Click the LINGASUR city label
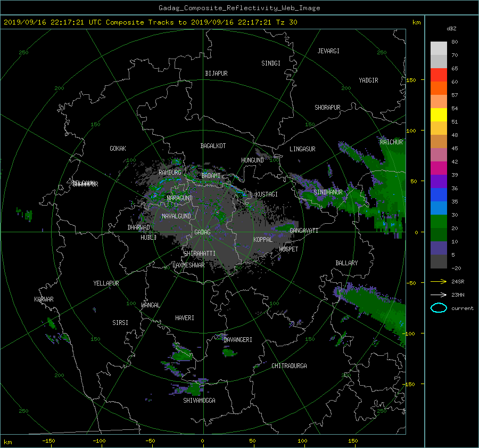479x448 pixels. 302,149
